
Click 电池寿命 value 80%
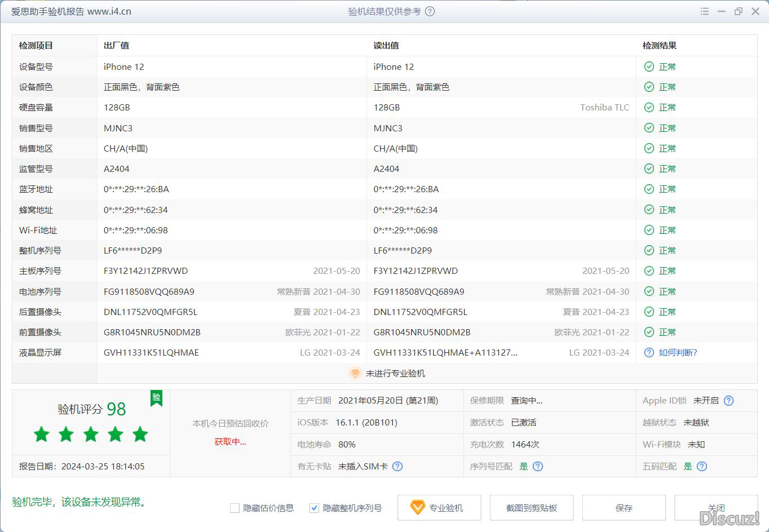point(347,444)
